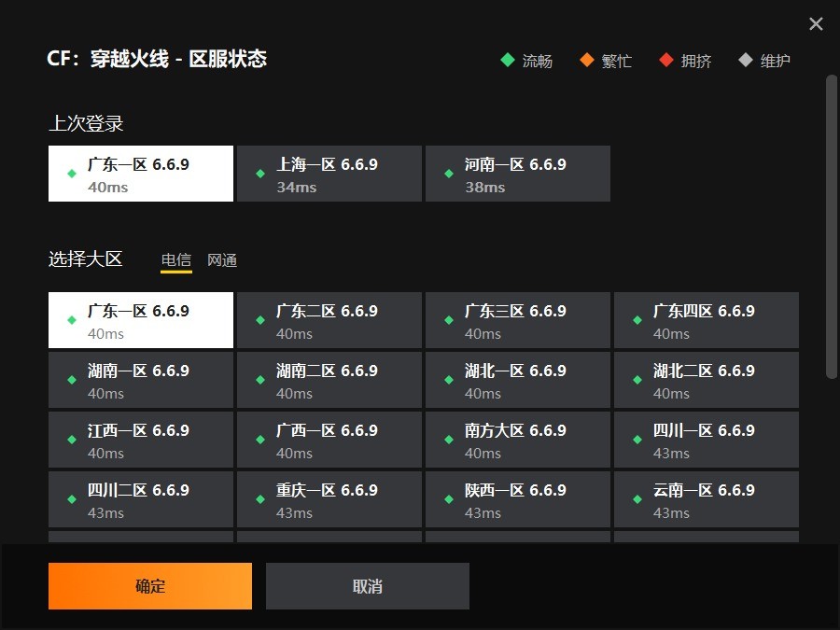840x630 pixels.
Task: Pick the 江西一区 6.6.9 server tile
Action: [141, 440]
